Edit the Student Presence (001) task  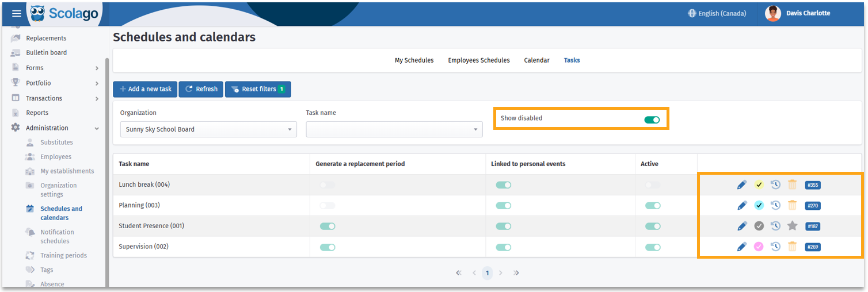coord(742,226)
